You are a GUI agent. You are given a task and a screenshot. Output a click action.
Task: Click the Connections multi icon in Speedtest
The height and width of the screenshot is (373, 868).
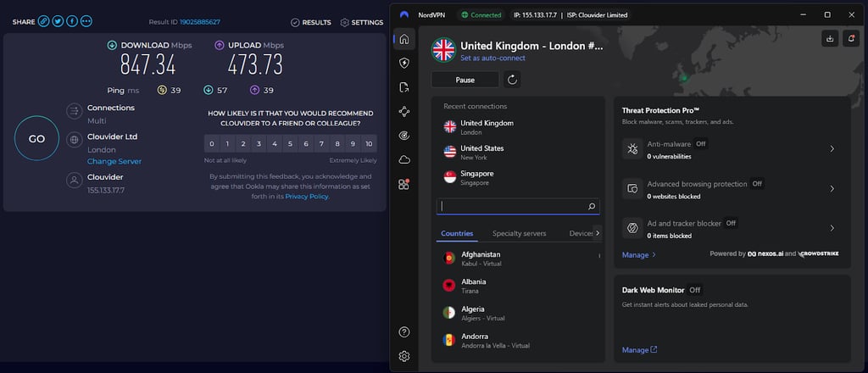coord(74,111)
